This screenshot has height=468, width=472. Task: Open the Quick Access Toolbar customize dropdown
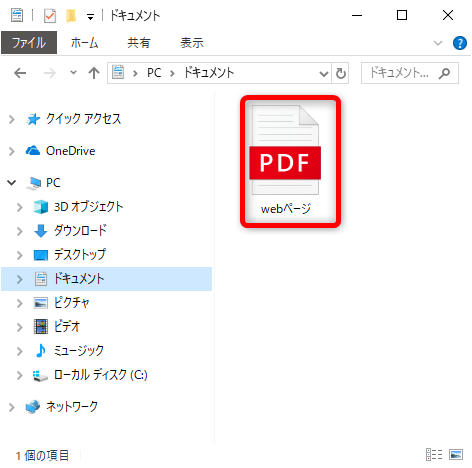(x=90, y=17)
